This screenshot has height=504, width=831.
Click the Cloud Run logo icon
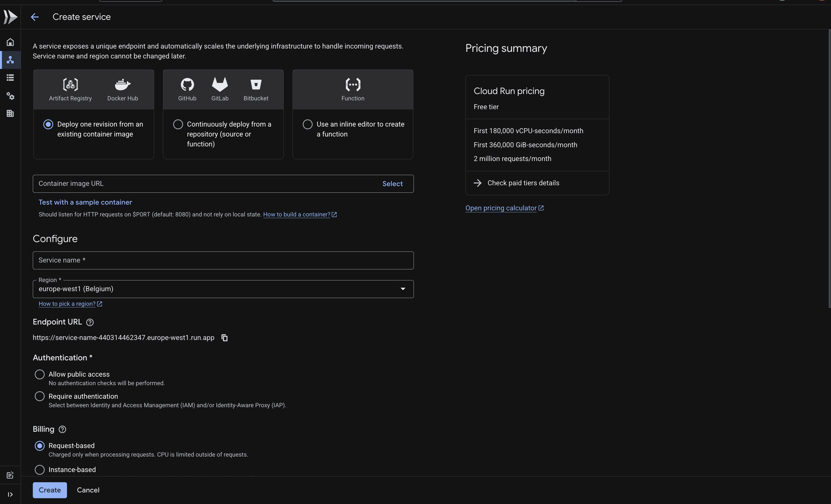pos(10,17)
